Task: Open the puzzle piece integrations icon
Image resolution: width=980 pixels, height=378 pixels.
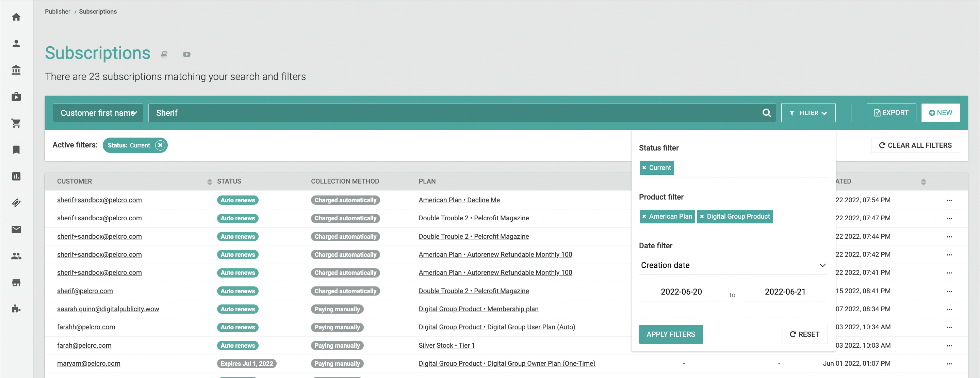Action: pos(16,309)
